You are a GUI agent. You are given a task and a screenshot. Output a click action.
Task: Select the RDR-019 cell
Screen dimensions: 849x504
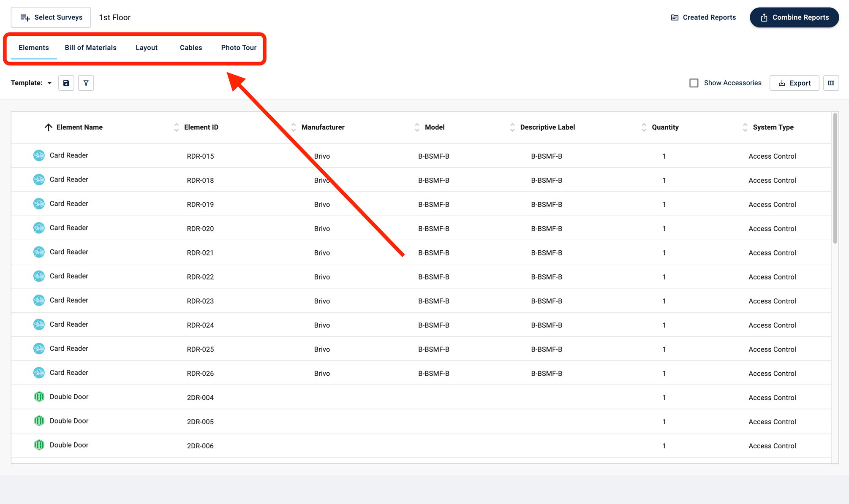click(200, 204)
